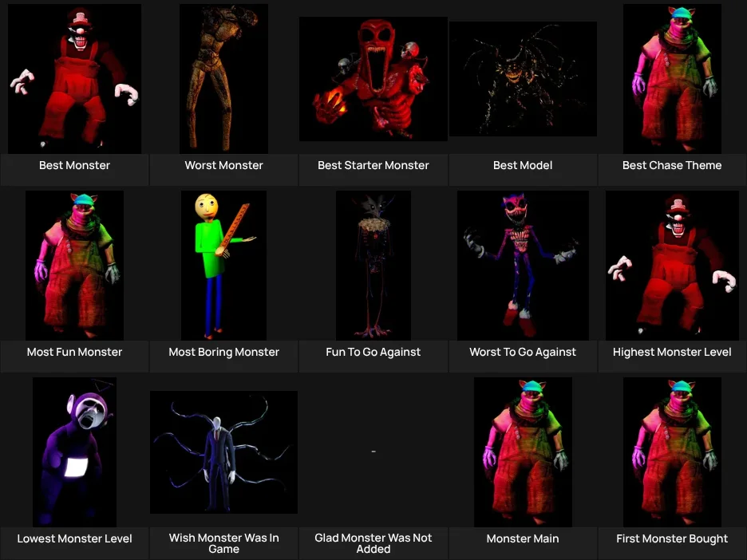Viewport: 747px width, 560px height.
Task: Click the 'Most Fun Monster' caption
Action: click(x=74, y=352)
